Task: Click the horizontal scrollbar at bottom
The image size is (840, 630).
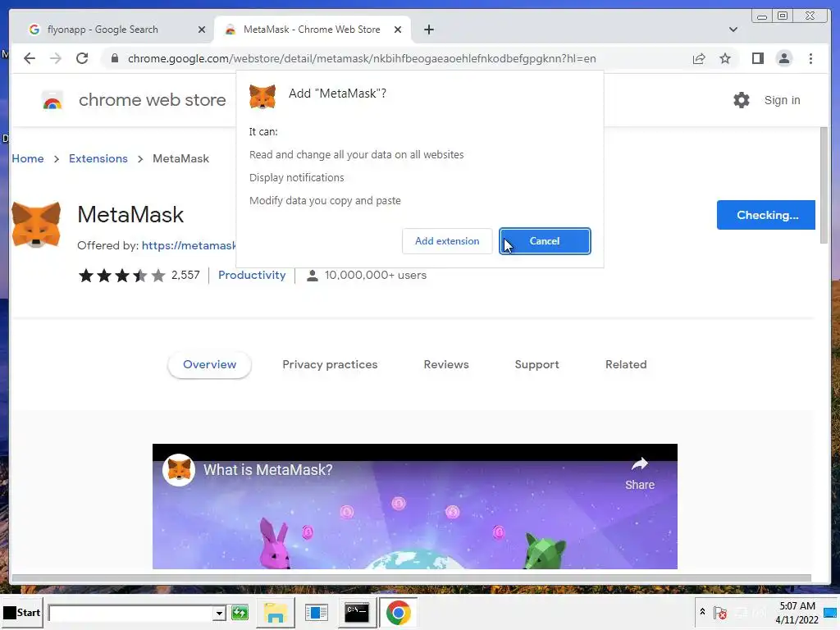Action: [x=412, y=578]
